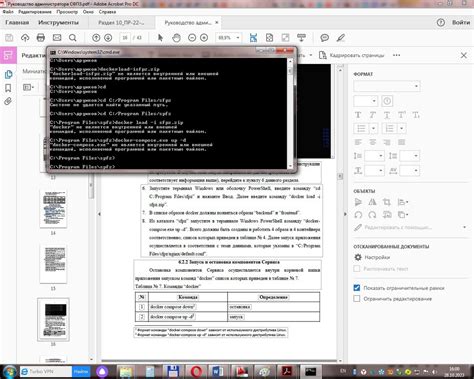Select the arrow selection tool

pyautogui.click(x=160, y=38)
